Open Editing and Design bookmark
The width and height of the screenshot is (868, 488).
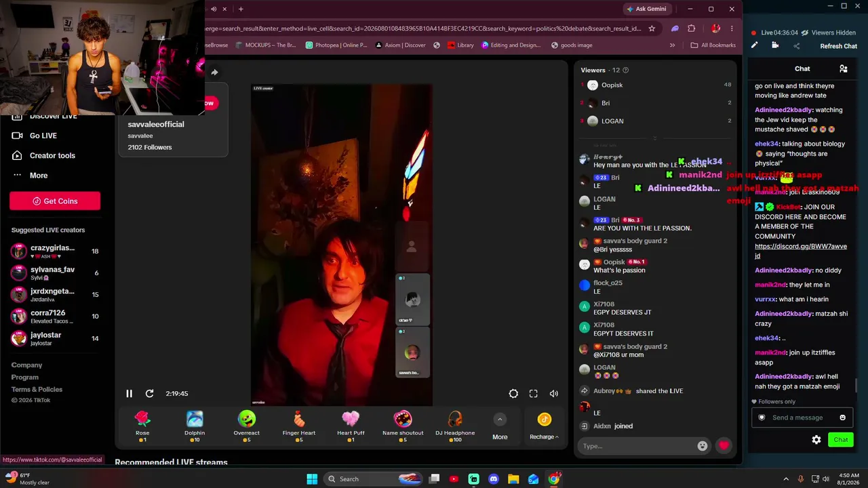[x=511, y=45]
